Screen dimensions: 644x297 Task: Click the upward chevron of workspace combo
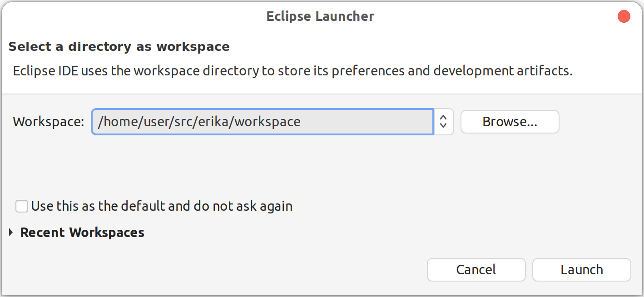444,117
